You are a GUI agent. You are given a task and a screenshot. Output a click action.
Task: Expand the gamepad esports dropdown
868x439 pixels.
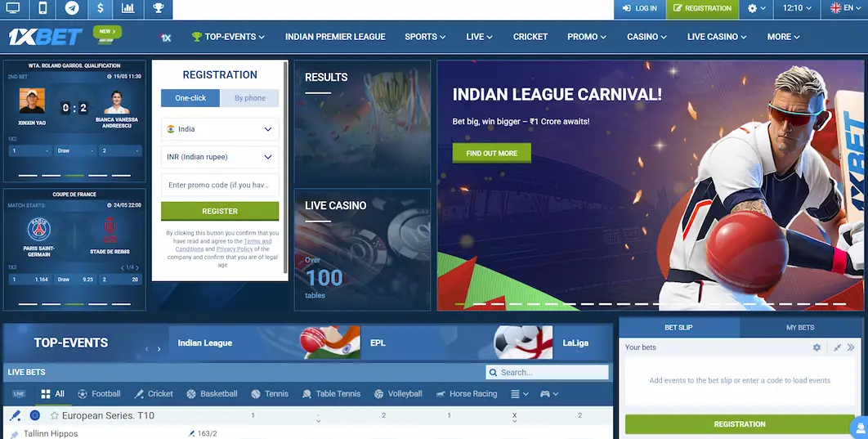[549, 393]
